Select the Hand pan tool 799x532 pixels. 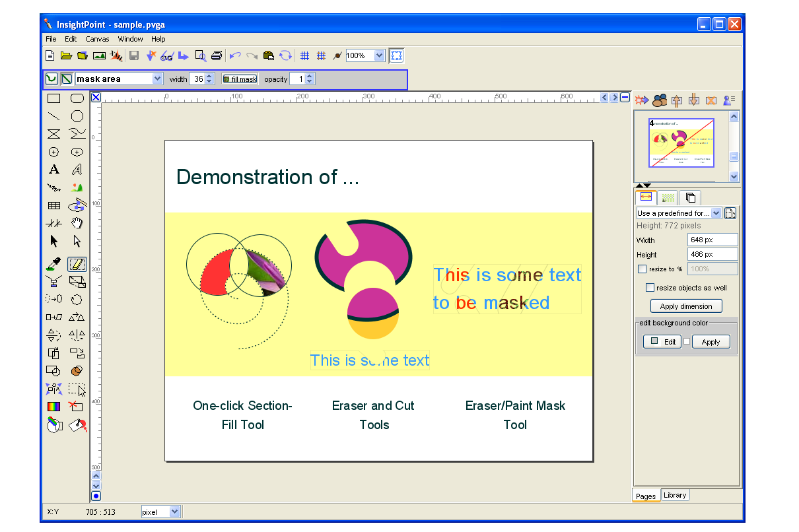[77, 223]
